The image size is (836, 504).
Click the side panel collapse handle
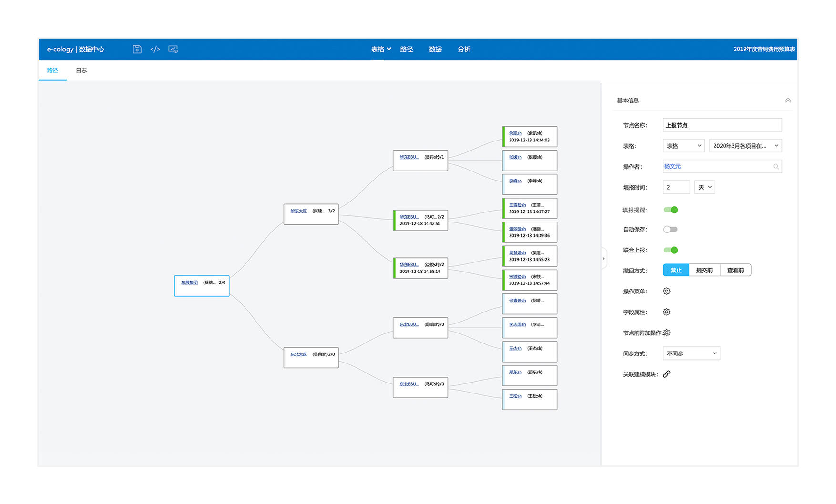click(x=604, y=258)
